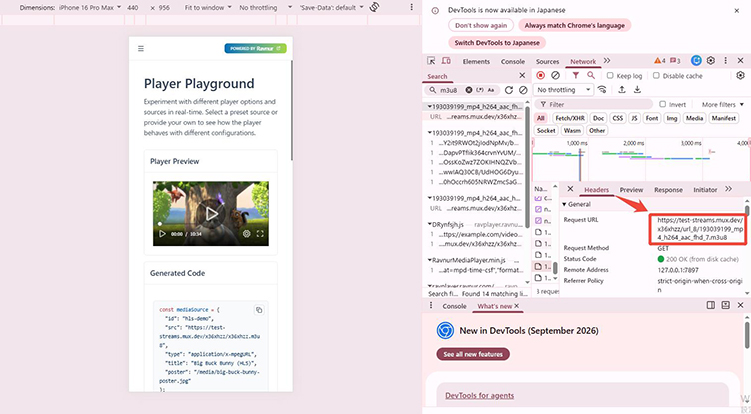Toggle the device toolbar icon in DevTools
Screen dimensions: 751x414
point(446,61)
